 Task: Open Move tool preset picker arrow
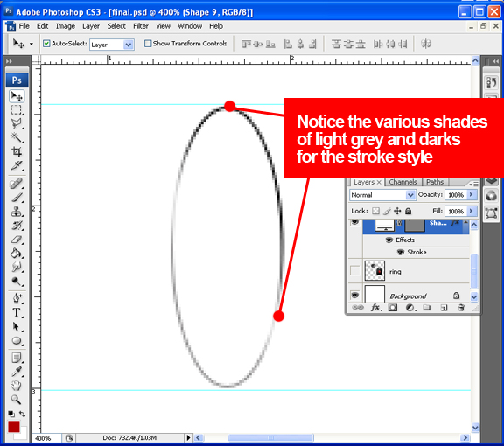coord(31,44)
